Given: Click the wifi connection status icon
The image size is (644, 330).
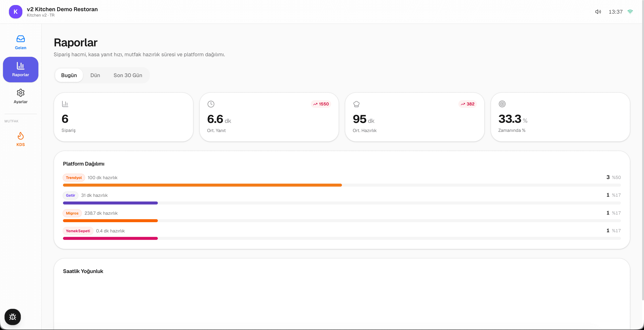Looking at the screenshot, I should 630,12.
